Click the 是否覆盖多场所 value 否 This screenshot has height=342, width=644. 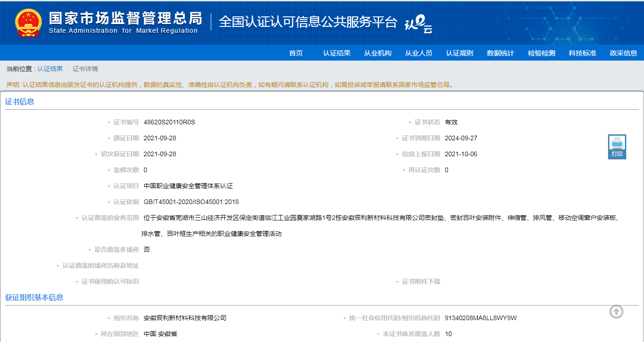[147, 250]
